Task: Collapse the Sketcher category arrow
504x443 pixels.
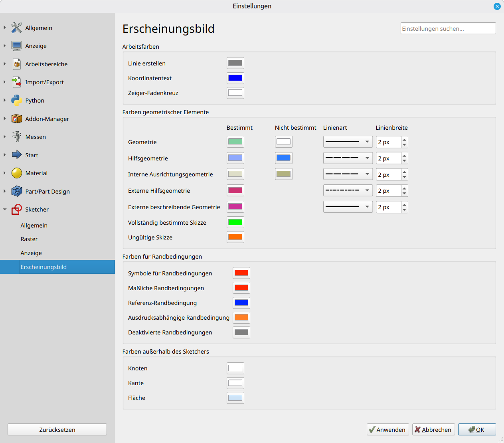Action: 4,209
